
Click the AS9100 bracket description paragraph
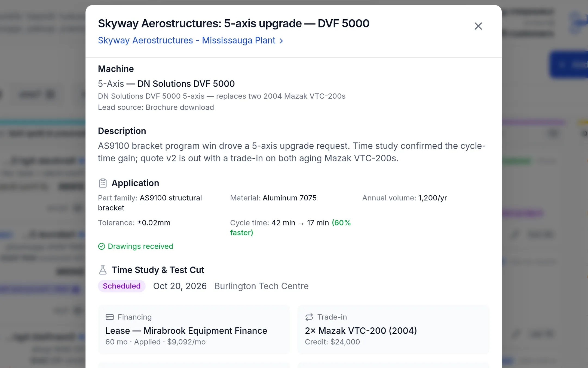coord(292,152)
